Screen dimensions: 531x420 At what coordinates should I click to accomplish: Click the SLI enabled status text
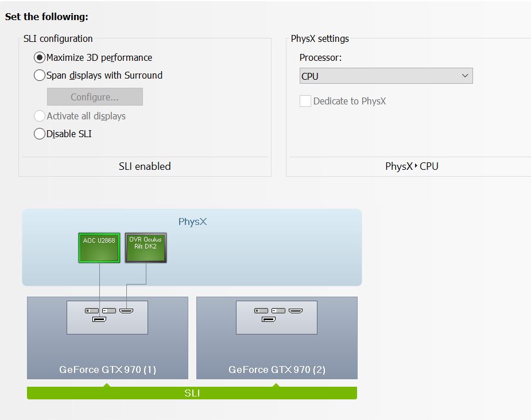[x=145, y=166]
